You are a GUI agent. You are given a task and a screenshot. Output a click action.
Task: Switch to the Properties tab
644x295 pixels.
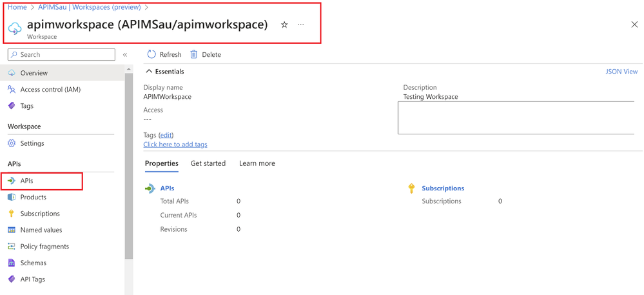pyautogui.click(x=162, y=163)
